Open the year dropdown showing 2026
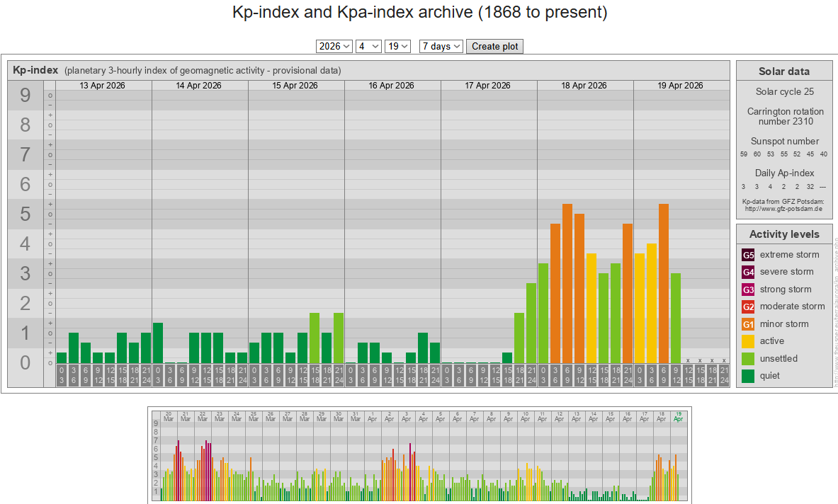The width and height of the screenshot is (838, 504). [x=334, y=46]
